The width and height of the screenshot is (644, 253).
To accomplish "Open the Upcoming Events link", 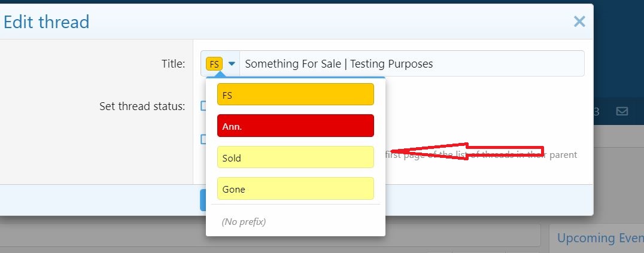I will point(600,238).
